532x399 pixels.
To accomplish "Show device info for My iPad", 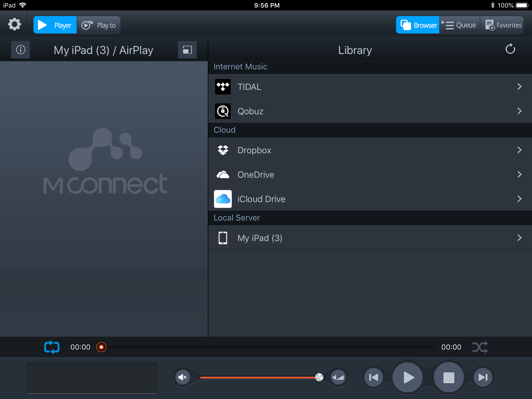I will 21,50.
